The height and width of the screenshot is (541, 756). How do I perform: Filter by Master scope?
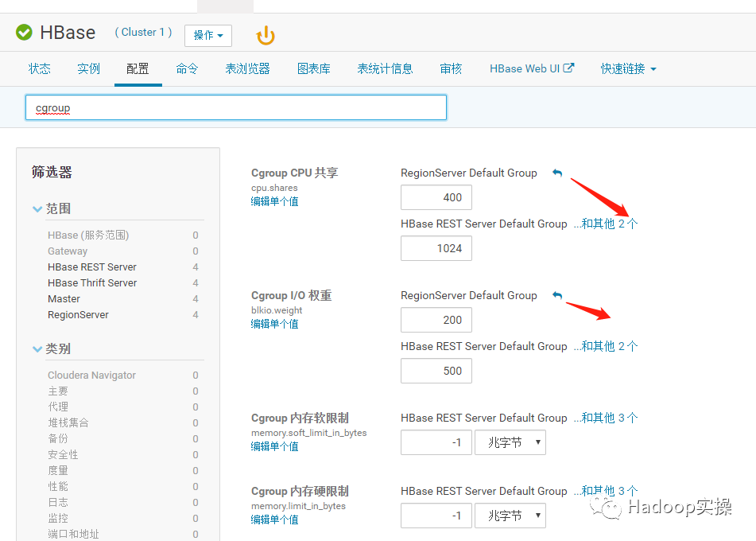point(64,299)
